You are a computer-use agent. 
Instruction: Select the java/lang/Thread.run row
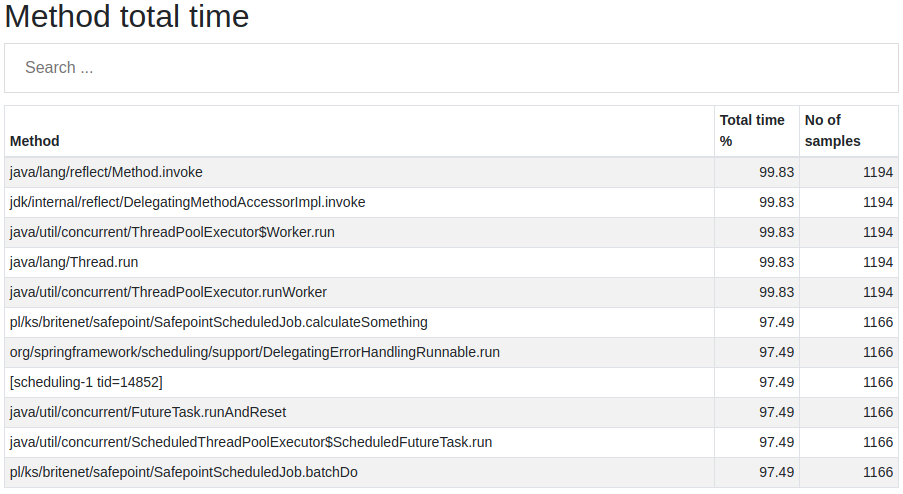pyautogui.click(x=452, y=262)
